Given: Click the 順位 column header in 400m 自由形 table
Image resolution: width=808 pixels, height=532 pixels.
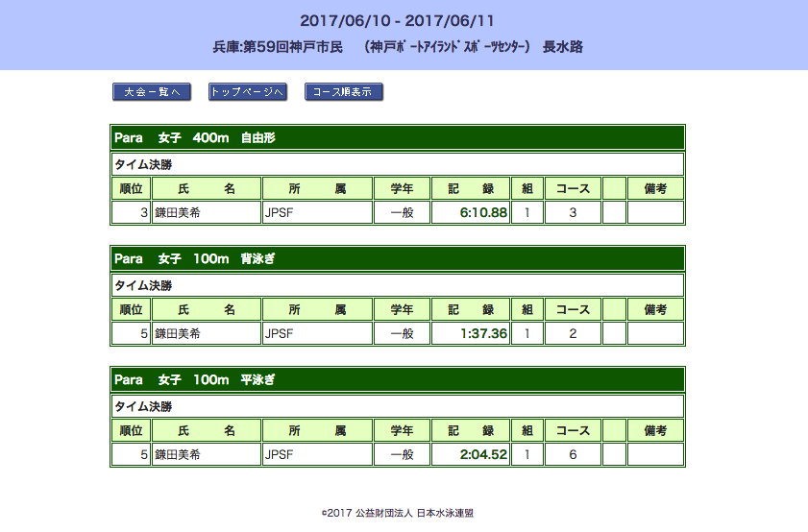Looking at the screenshot, I should coord(131,188).
